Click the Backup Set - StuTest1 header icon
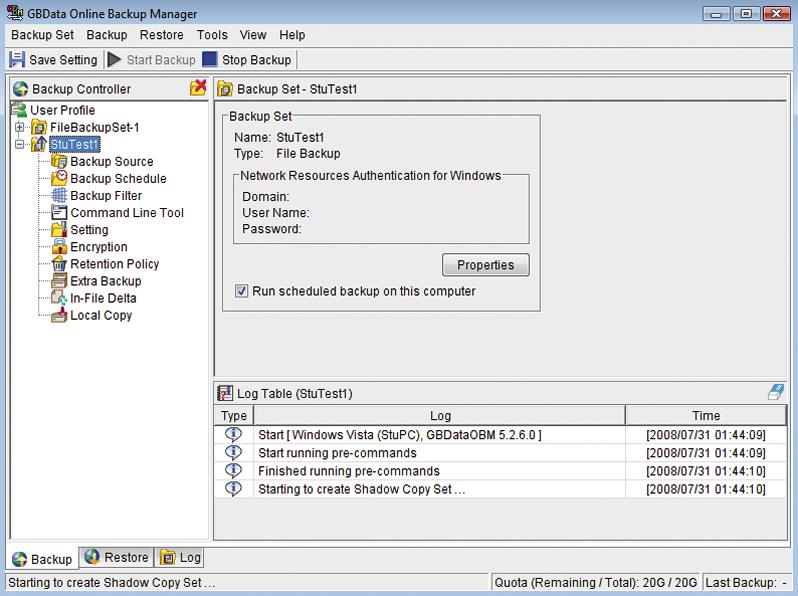798x596 pixels. point(224,89)
